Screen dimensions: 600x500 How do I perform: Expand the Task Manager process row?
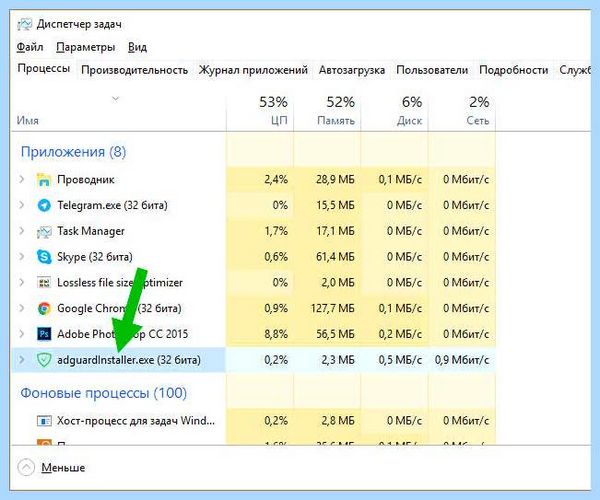tap(22, 231)
